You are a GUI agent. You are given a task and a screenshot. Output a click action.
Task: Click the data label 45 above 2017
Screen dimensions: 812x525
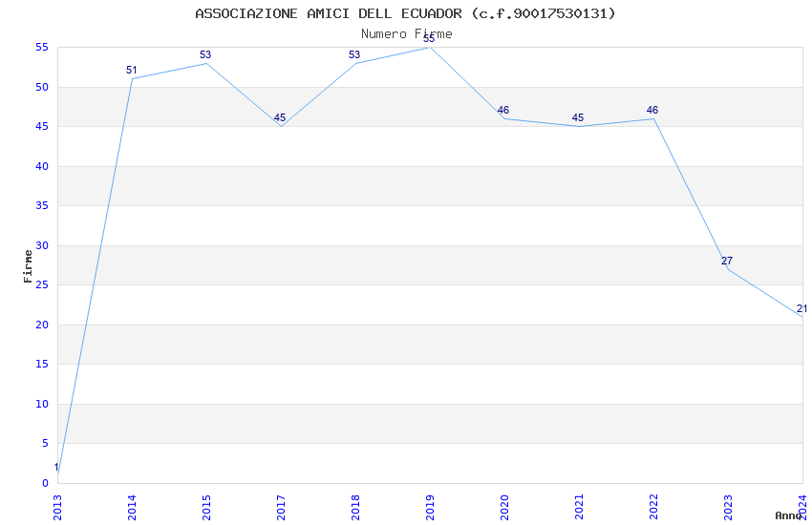[280, 117]
